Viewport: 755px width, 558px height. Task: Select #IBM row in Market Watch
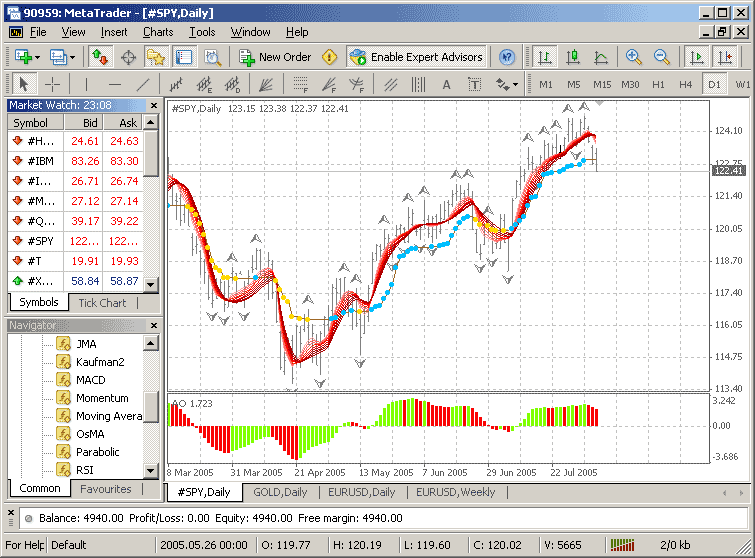pos(76,161)
